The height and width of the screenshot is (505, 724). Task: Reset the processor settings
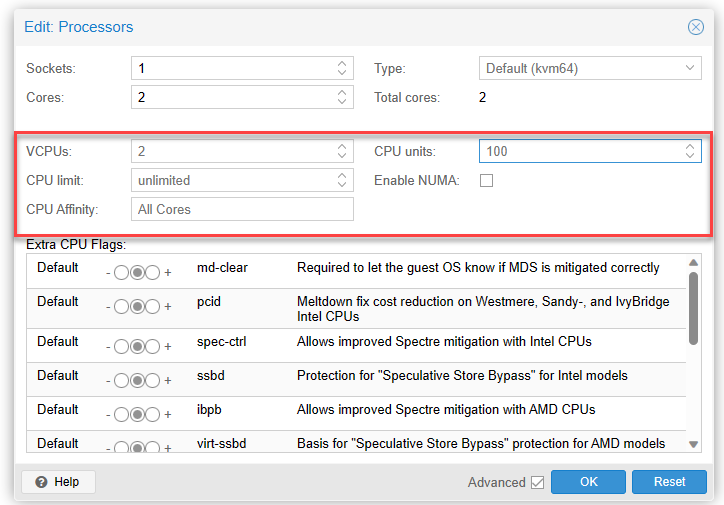point(669,482)
